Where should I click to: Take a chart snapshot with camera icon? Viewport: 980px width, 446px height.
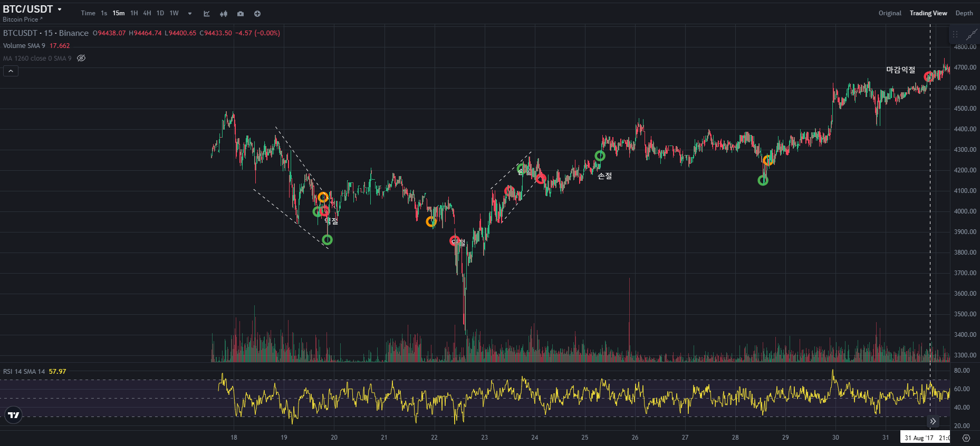241,14
